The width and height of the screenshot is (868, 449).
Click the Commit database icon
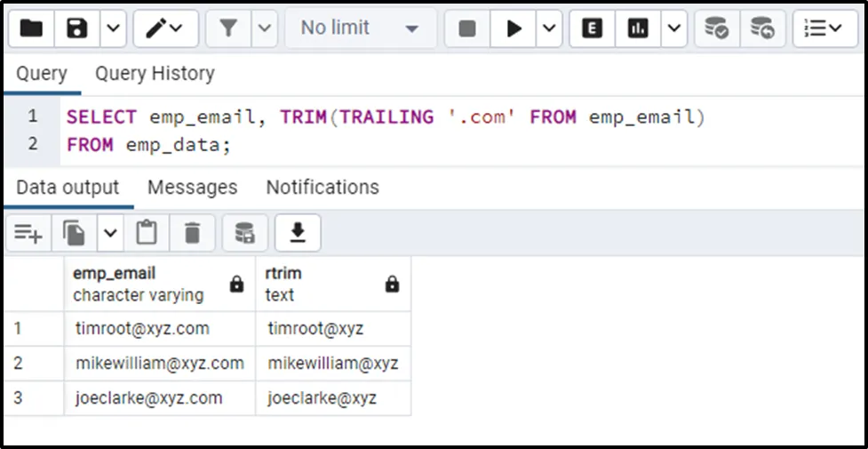pos(716,28)
